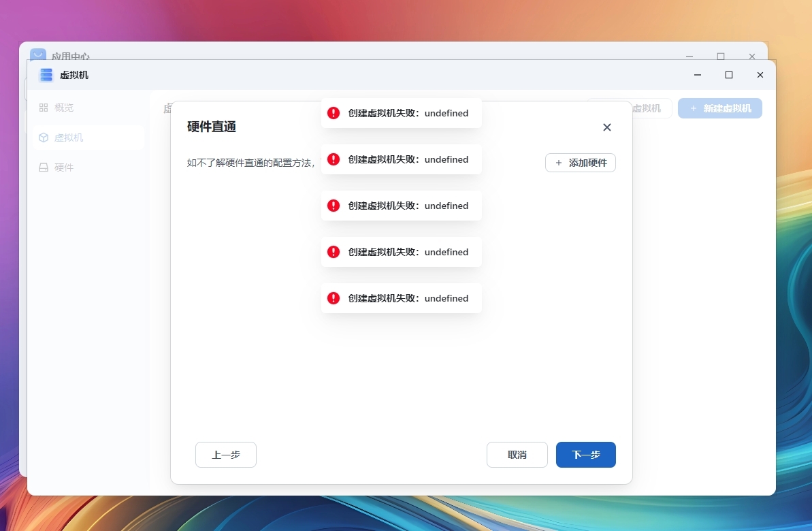Click the red error icon on bottom toast
This screenshot has width=812, height=531.
point(334,298)
